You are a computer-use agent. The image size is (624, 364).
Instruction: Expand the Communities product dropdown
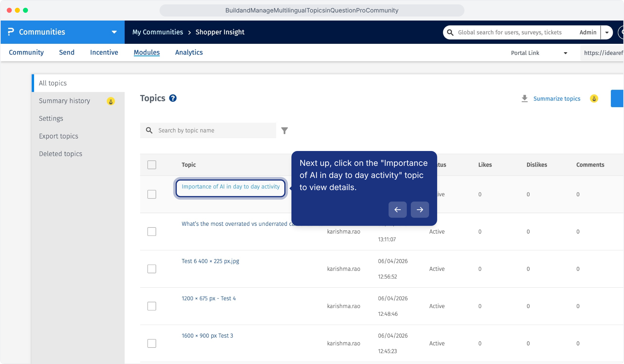click(x=114, y=32)
